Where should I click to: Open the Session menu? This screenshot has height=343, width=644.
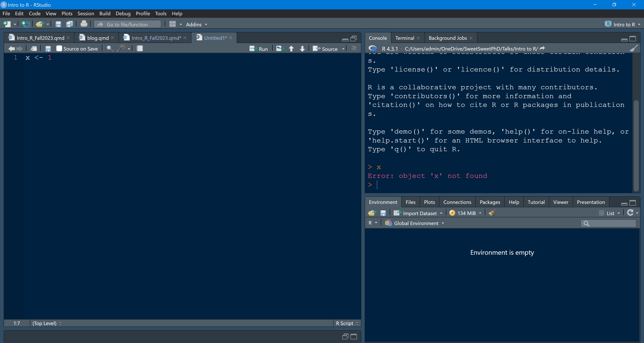[x=86, y=13]
